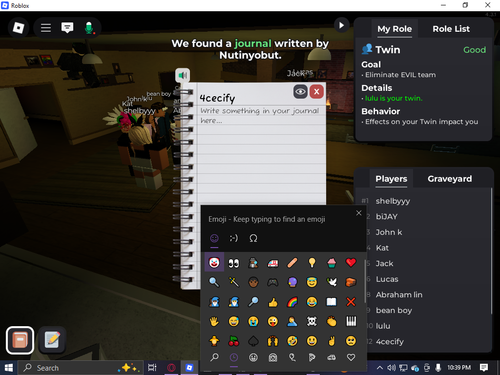Insert the dagger emoji

[234, 282]
